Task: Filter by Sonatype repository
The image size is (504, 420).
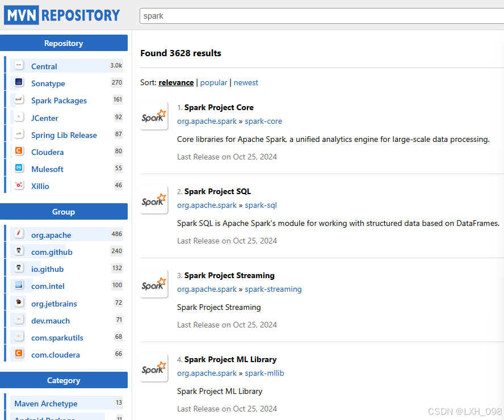Action: coord(48,83)
